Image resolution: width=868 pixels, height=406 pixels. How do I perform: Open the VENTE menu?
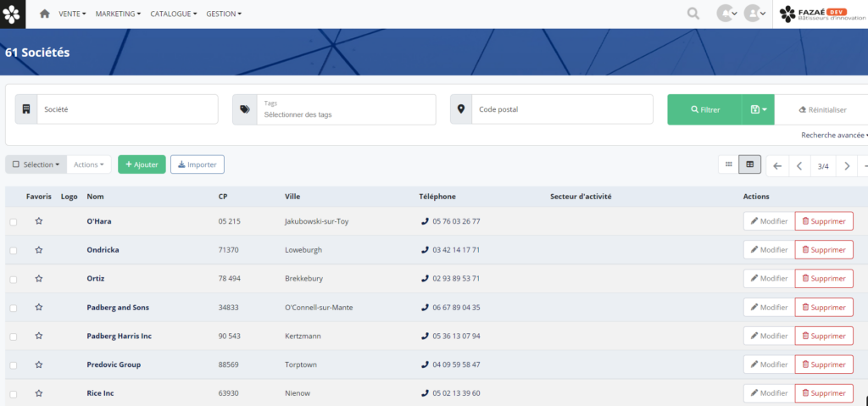(72, 14)
